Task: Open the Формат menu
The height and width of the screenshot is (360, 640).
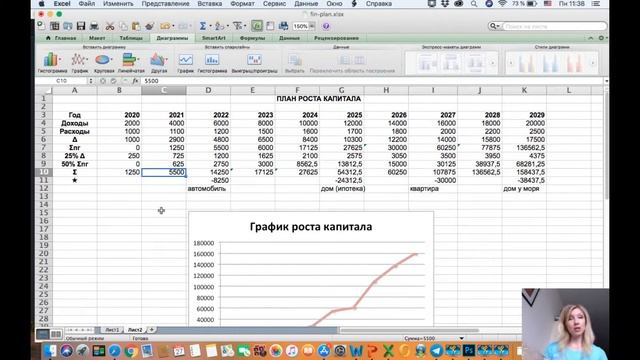Action: point(242,4)
